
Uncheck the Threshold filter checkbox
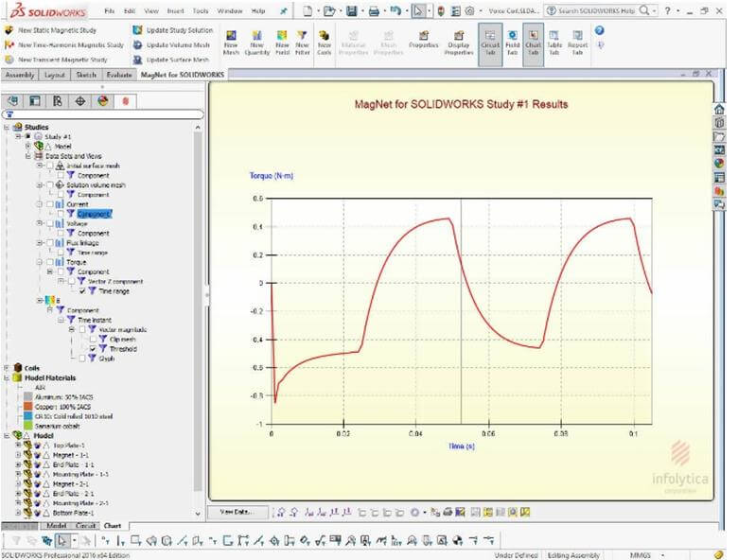point(93,349)
